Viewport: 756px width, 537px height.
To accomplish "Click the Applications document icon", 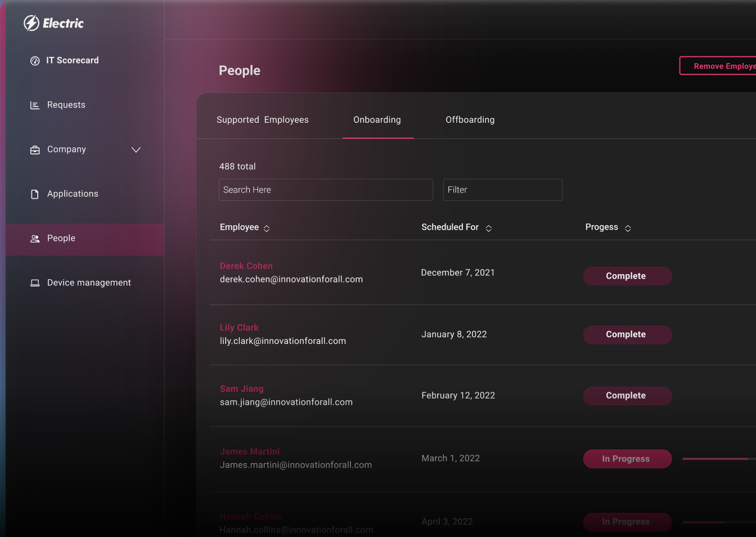I will point(35,194).
